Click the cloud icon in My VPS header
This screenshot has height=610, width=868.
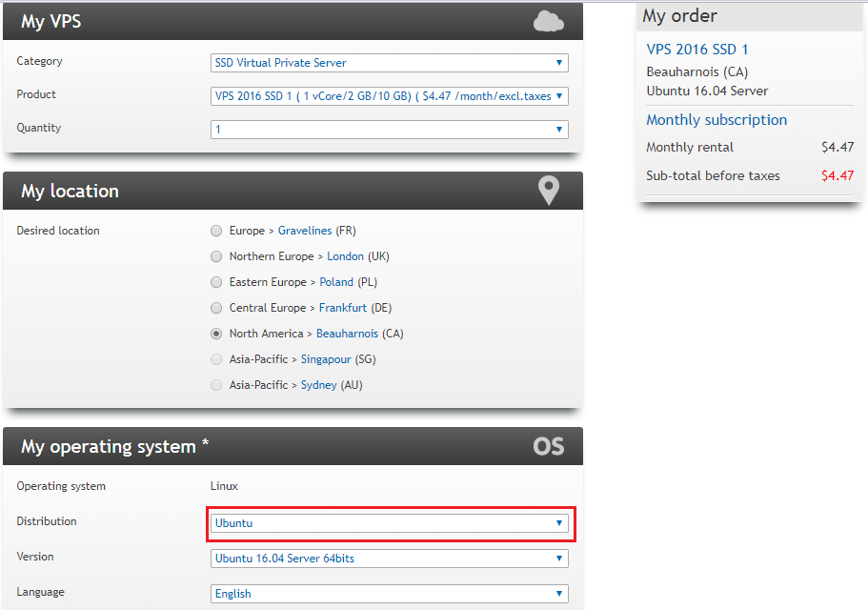549,22
